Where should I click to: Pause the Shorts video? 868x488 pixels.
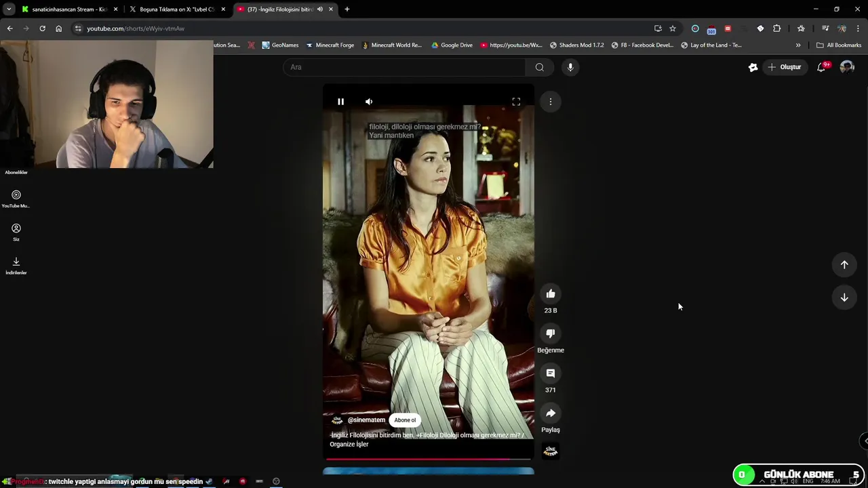point(340,102)
